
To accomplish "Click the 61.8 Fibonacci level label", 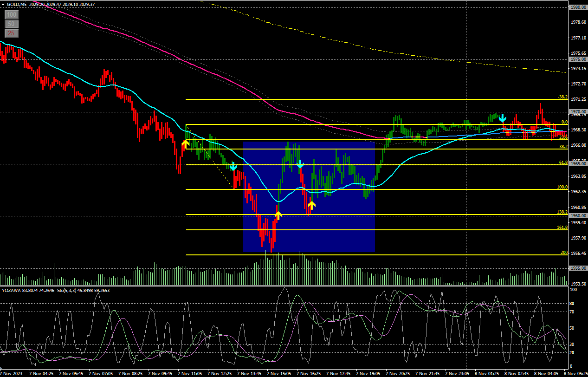I will [563, 162].
